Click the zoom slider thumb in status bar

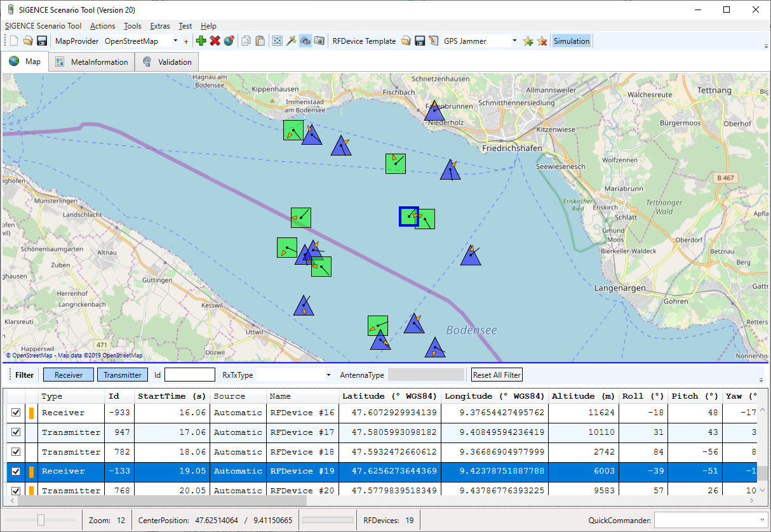(x=41, y=521)
